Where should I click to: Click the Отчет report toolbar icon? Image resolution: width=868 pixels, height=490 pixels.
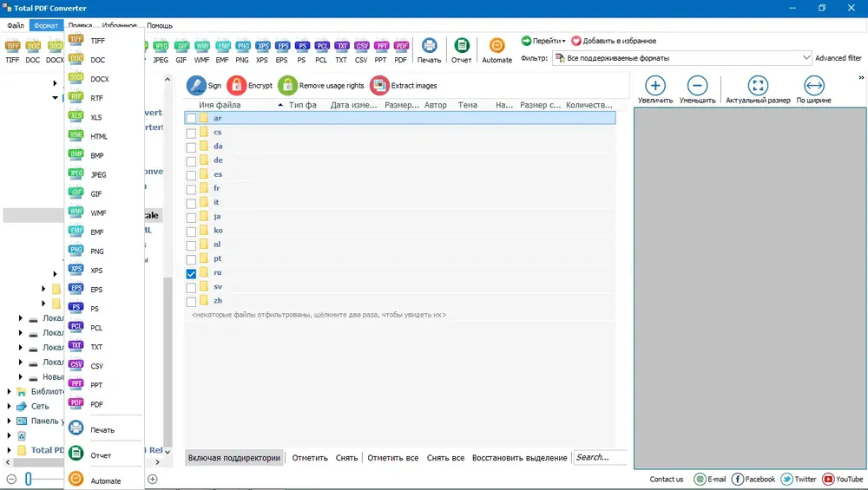[461, 50]
